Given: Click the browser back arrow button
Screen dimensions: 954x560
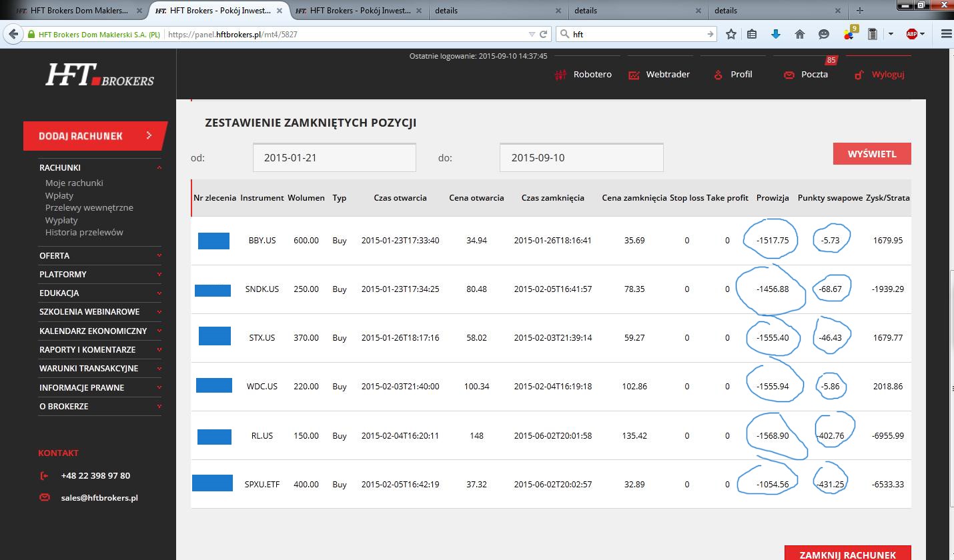Looking at the screenshot, I should (13, 34).
